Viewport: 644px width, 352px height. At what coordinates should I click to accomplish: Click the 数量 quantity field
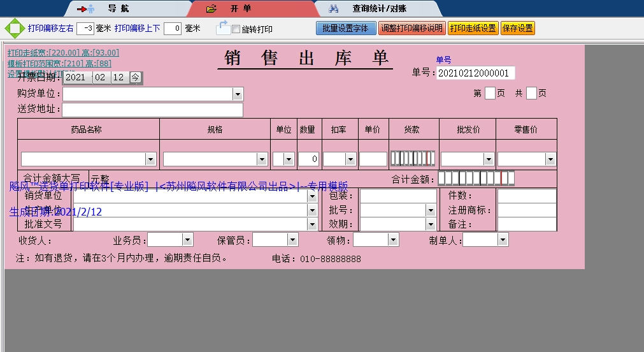pyautogui.click(x=308, y=159)
